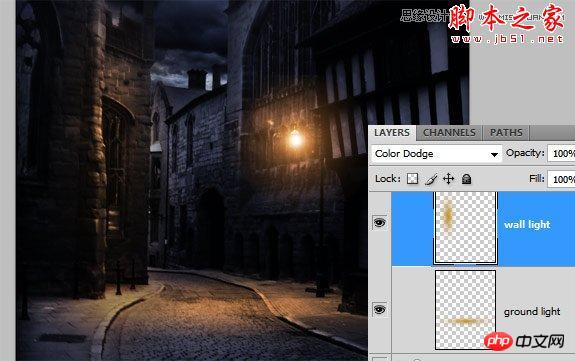
Task: Select the wall light layer thumbnail
Action: tap(465, 227)
